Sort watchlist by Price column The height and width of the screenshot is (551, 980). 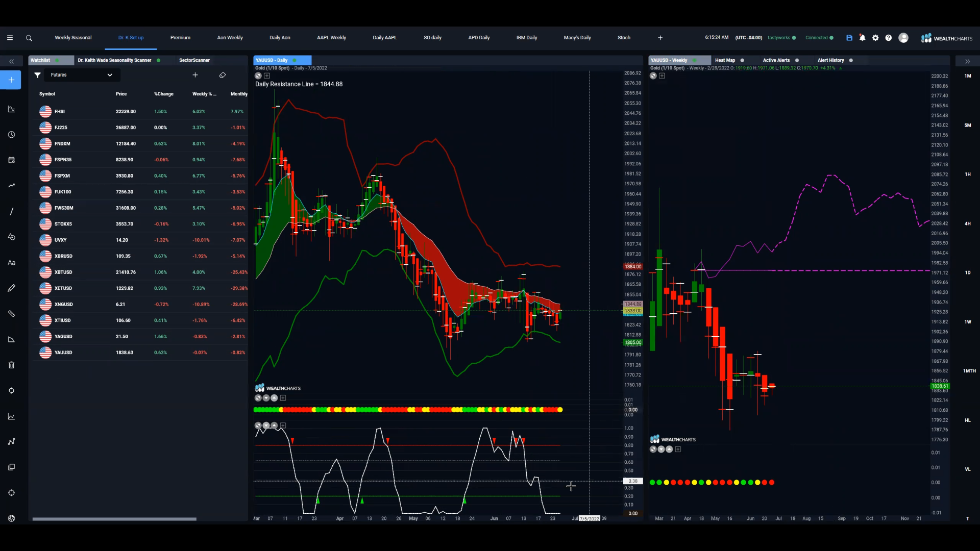(x=121, y=94)
